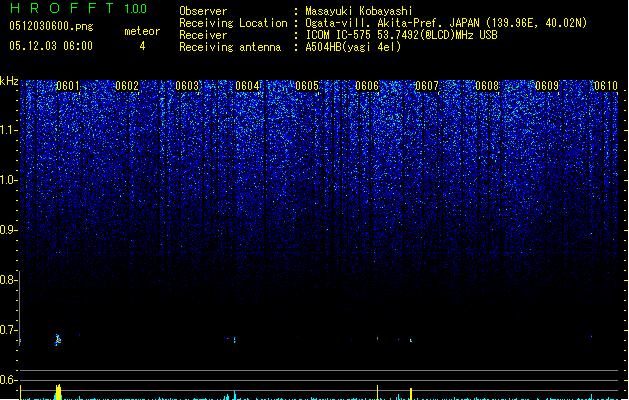
Task: Click the 0603 time marker
Action: pos(187,86)
